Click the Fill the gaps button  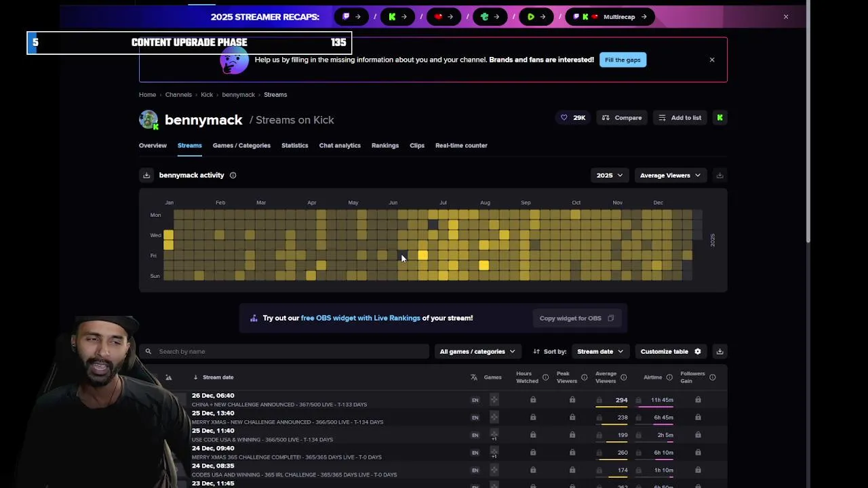(x=623, y=60)
